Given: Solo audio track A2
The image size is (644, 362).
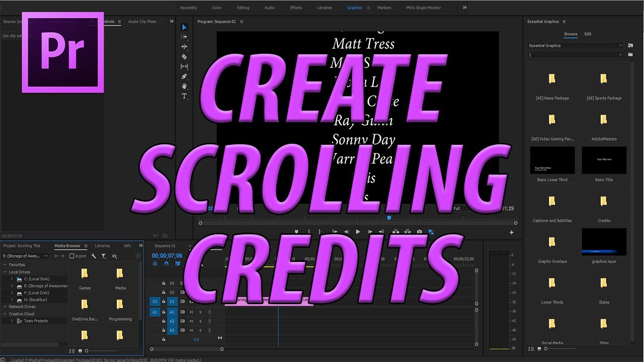Looking at the screenshot, I should tap(200, 321).
